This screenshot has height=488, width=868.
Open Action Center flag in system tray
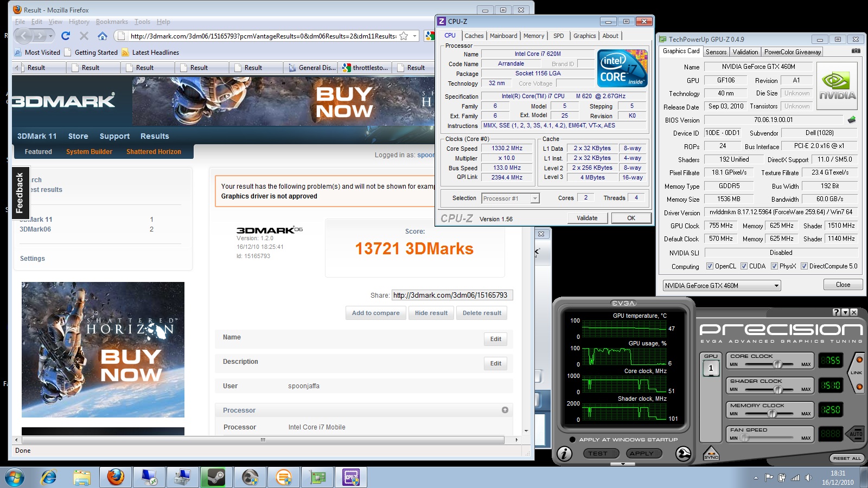(x=769, y=478)
